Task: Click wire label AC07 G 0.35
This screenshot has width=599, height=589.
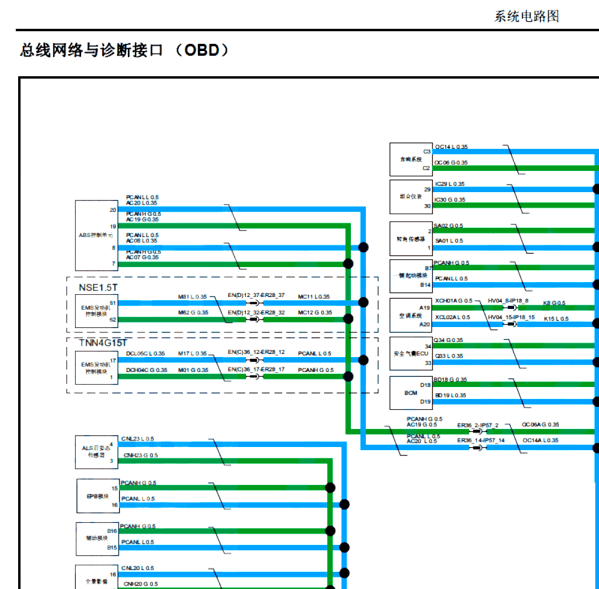Action: [142, 257]
